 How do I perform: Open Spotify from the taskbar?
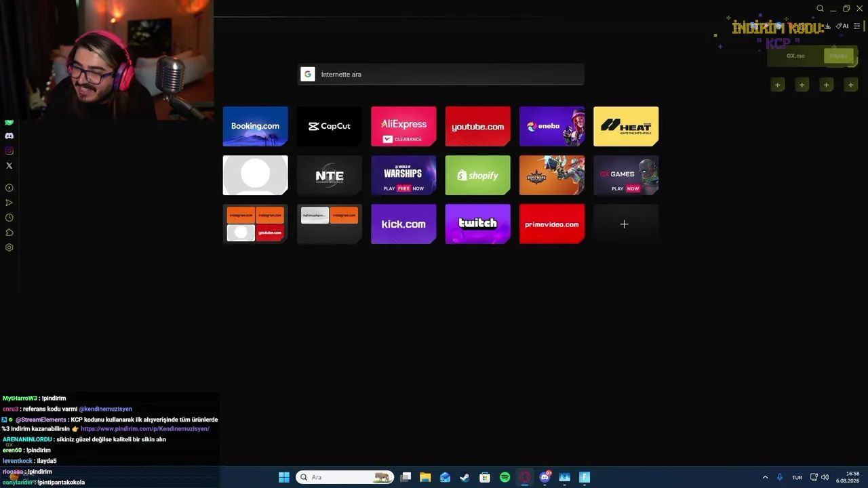click(x=505, y=477)
